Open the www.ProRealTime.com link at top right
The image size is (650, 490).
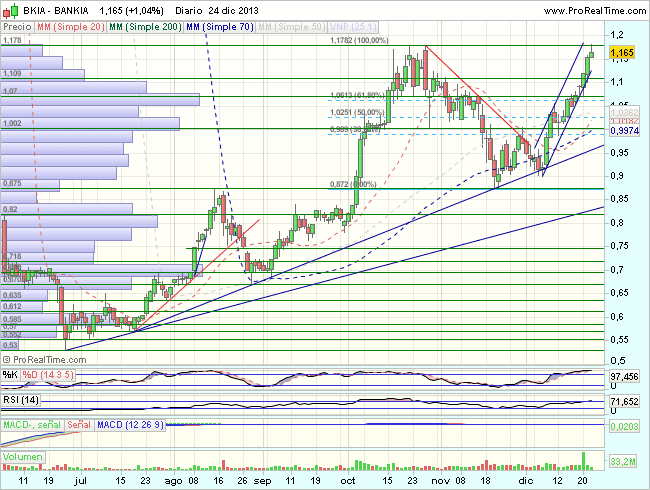tap(595, 11)
